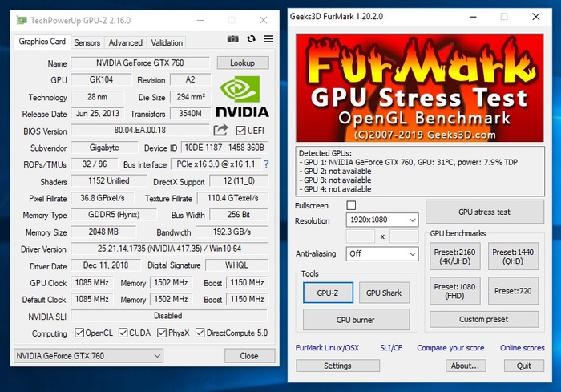Start the GPU stress test button
The width and height of the screenshot is (561, 392).
[483, 212]
